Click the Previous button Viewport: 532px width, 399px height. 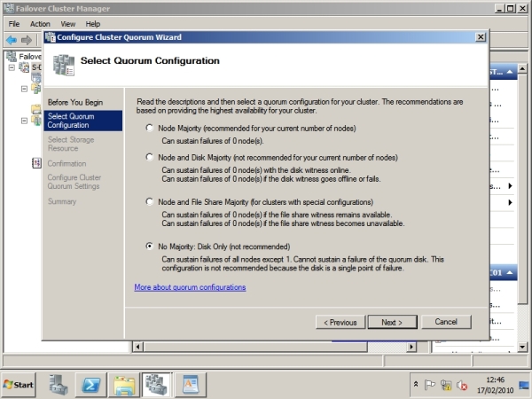tap(340, 322)
